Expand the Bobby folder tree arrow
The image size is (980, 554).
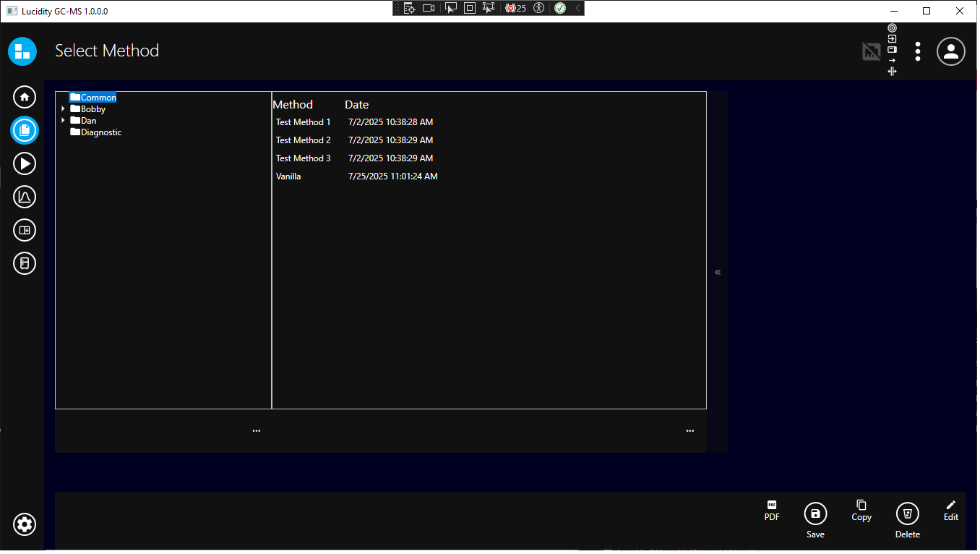(63, 109)
